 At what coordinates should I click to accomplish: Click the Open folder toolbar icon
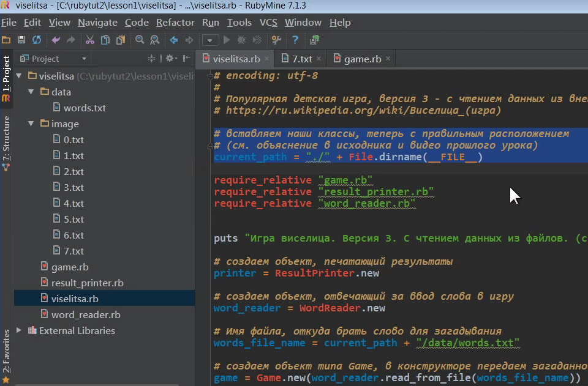point(6,40)
